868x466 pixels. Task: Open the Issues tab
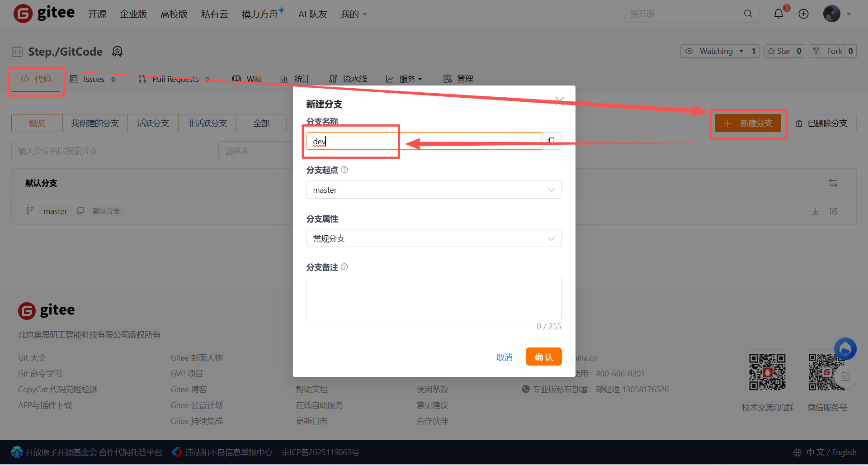93,79
